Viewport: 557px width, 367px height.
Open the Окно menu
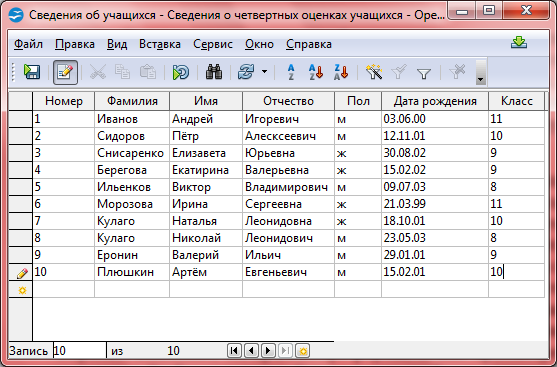coord(259,44)
